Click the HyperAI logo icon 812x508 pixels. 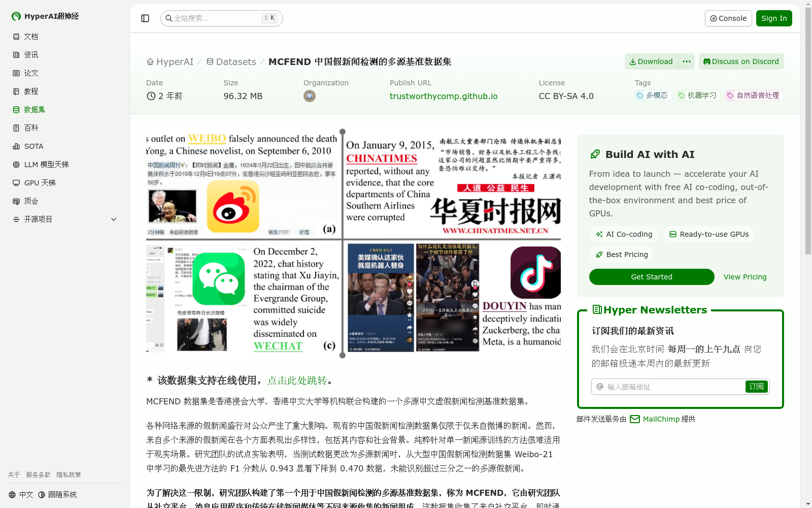point(16,16)
